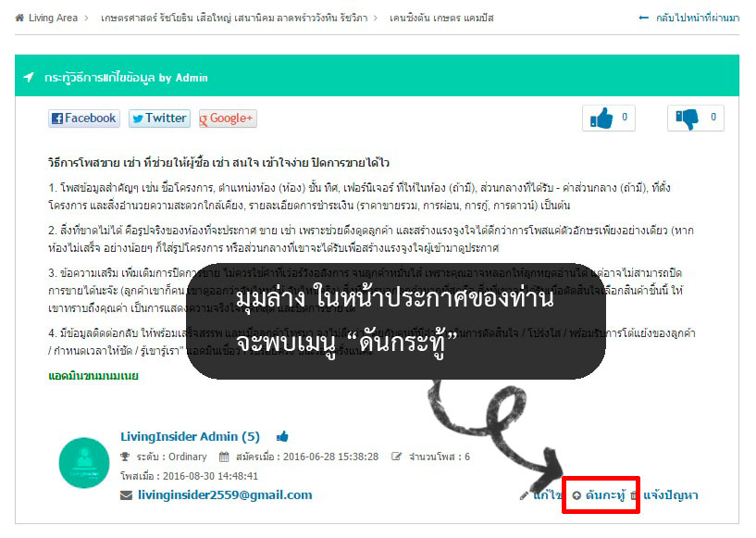Open the เกษตรศาสตร์ รัชโยธิน area breadcrumb
This screenshot has width=756, height=538.
pos(234,18)
